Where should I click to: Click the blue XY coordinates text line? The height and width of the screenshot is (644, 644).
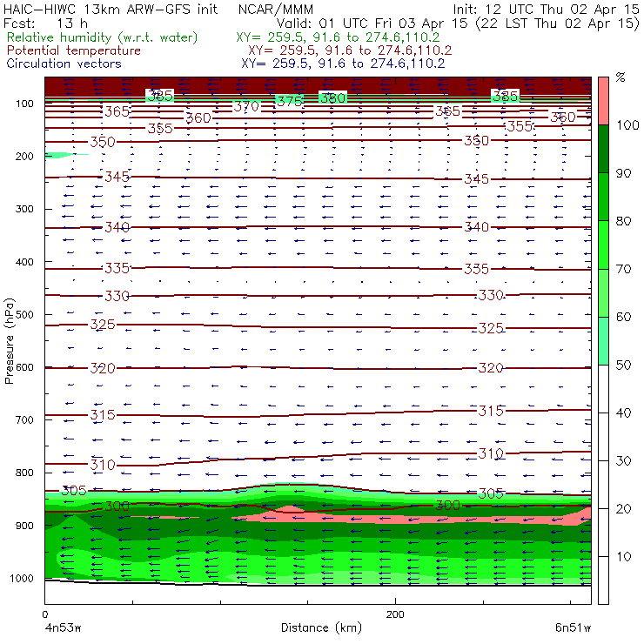point(343,64)
